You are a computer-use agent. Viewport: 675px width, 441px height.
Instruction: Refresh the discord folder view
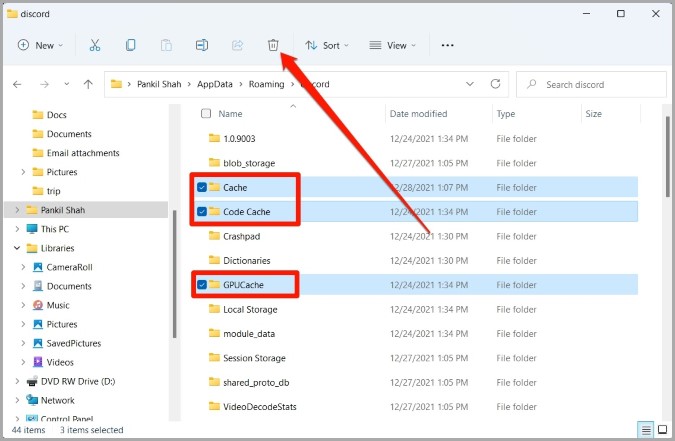[495, 84]
